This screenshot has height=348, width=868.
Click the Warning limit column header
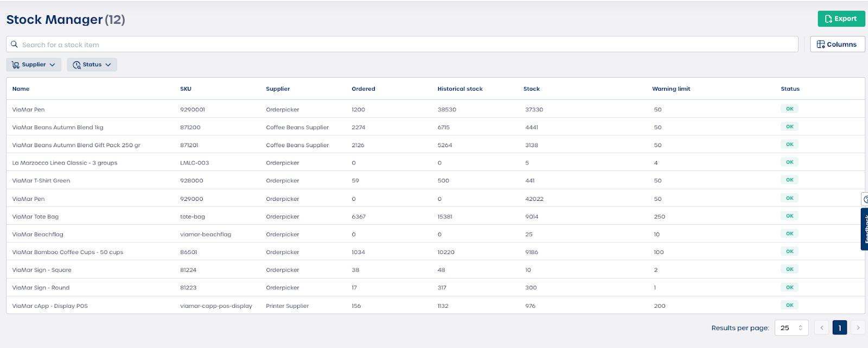[x=671, y=89]
